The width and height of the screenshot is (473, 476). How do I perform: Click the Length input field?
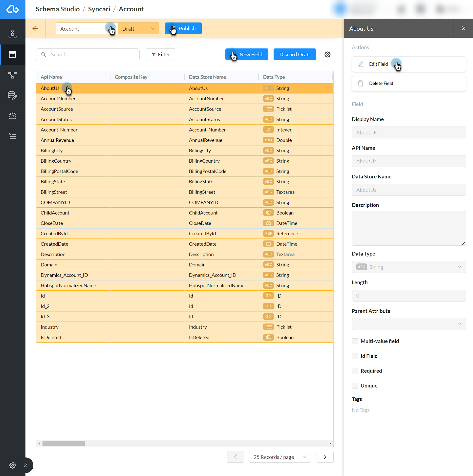[x=409, y=296]
